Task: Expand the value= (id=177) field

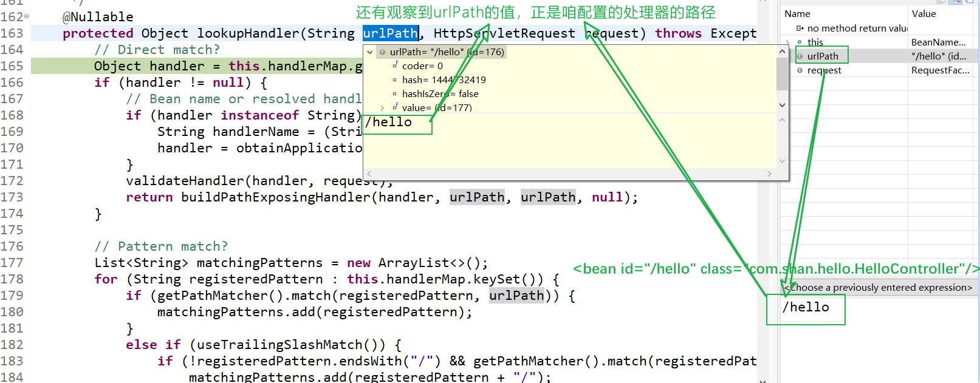Action: [382, 108]
